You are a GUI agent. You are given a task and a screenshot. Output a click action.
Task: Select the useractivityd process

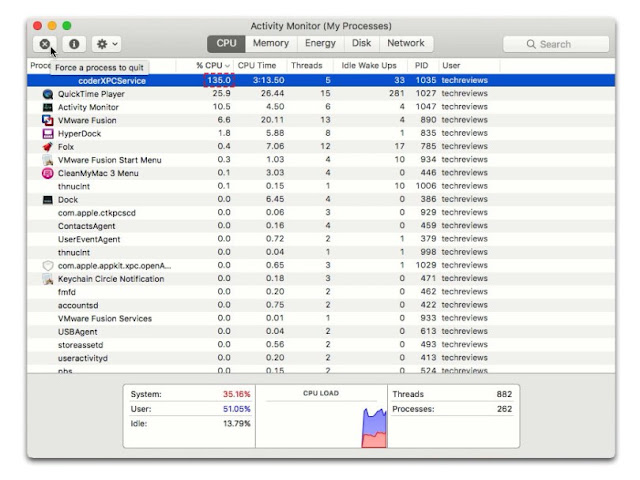click(x=83, y=358)
